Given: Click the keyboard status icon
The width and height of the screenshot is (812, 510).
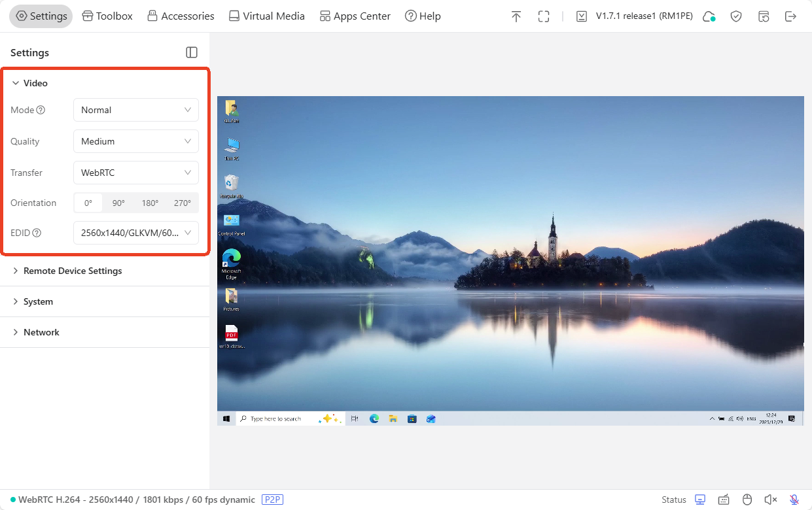Looking at the screenshot, I should click(x=724, y=500).
